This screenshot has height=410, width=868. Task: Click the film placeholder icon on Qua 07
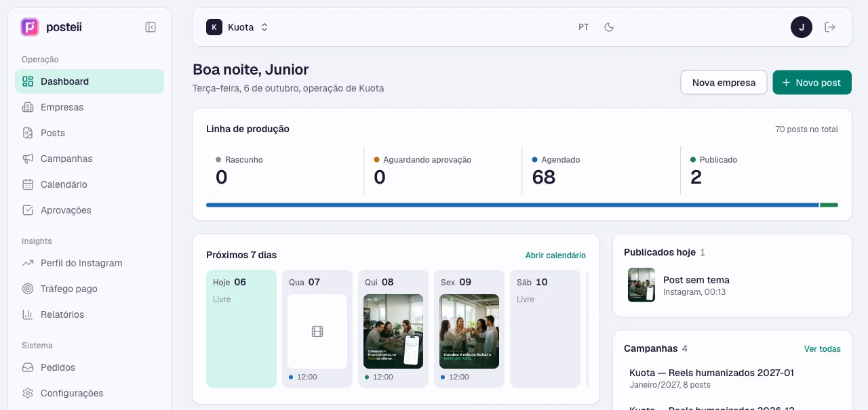click(x=317, y=331)
